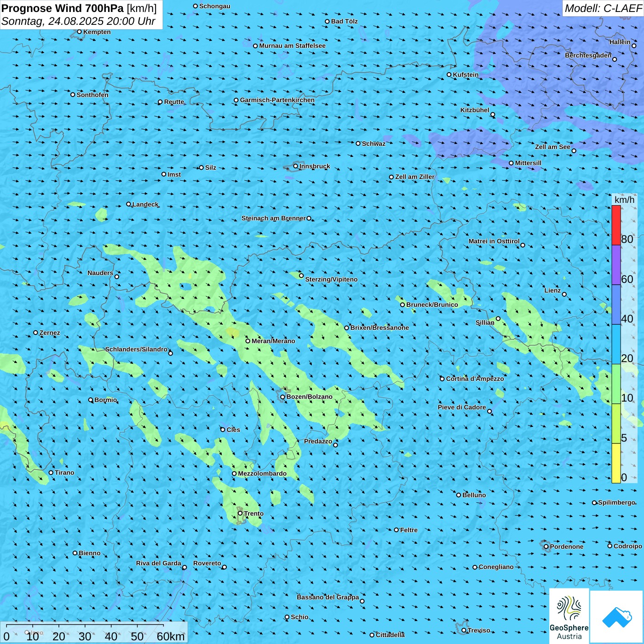Click the Berchtesgaden label

point(588,55)
